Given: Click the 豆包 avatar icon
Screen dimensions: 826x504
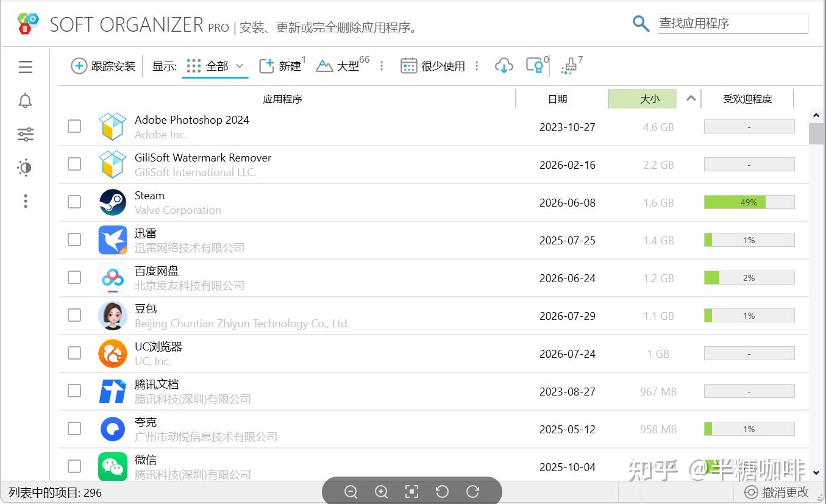Looking at the screenshot, I should (x=113, y=316).
